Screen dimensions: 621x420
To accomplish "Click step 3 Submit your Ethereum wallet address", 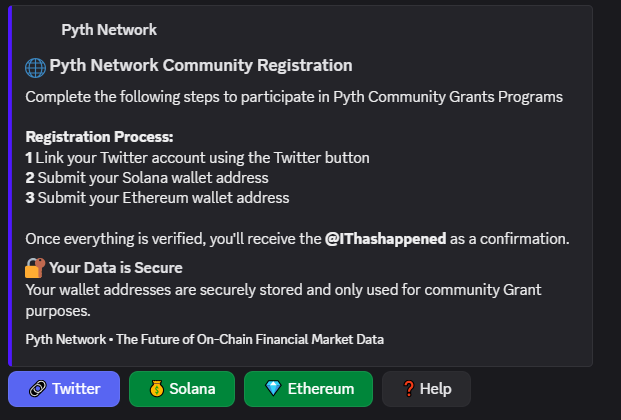I will tap(157, 198).
